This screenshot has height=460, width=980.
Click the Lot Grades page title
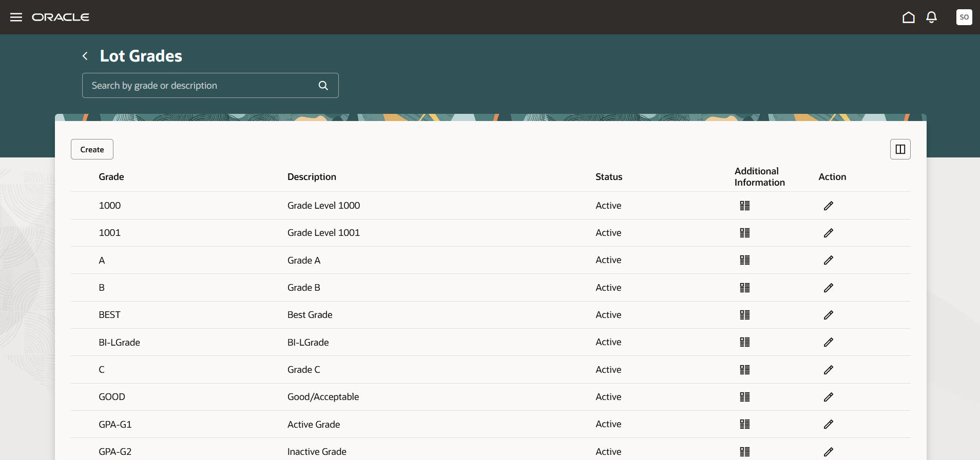(x=141, y=56)
